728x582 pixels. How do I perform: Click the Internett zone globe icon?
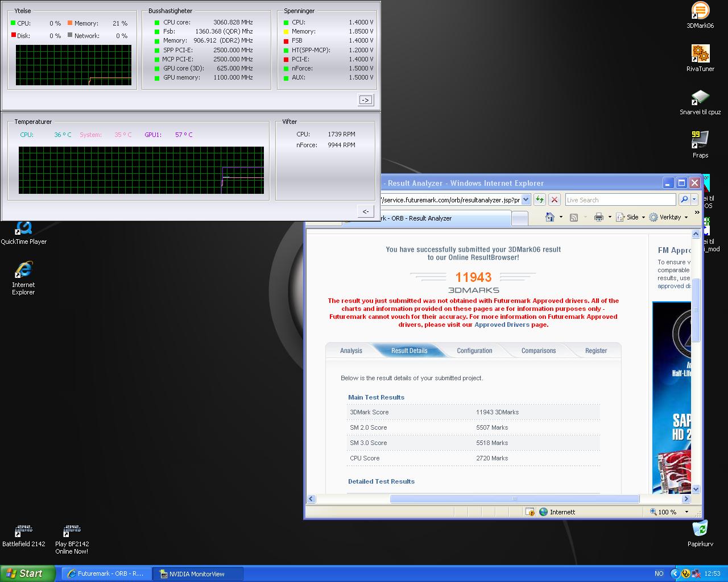544,512
